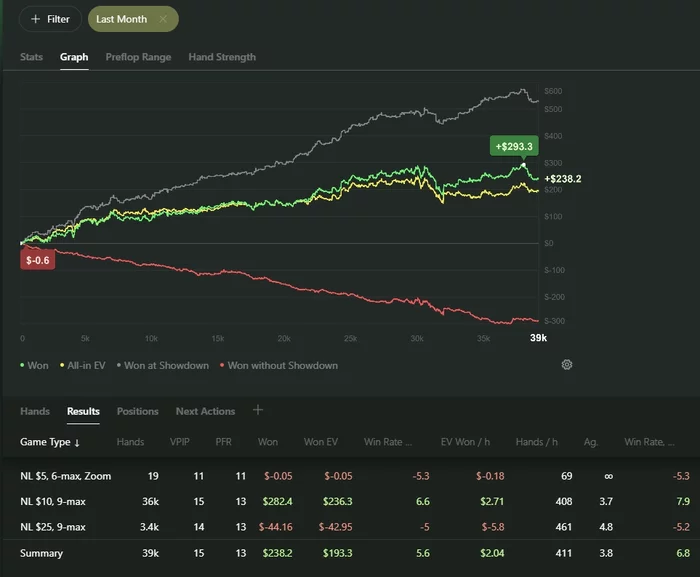700x577 pixels.
Task: Sort by Game Type column header
Action: 50,442
